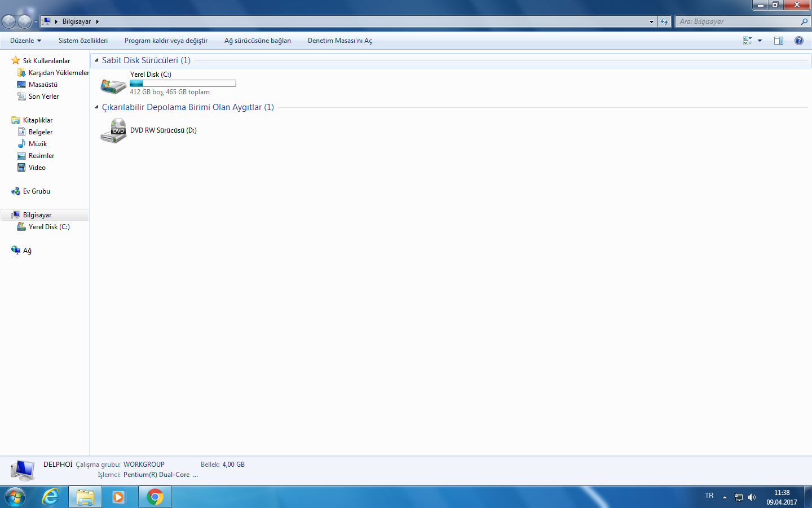Select Bilgisayar in the navigation pane

point(45,215)
